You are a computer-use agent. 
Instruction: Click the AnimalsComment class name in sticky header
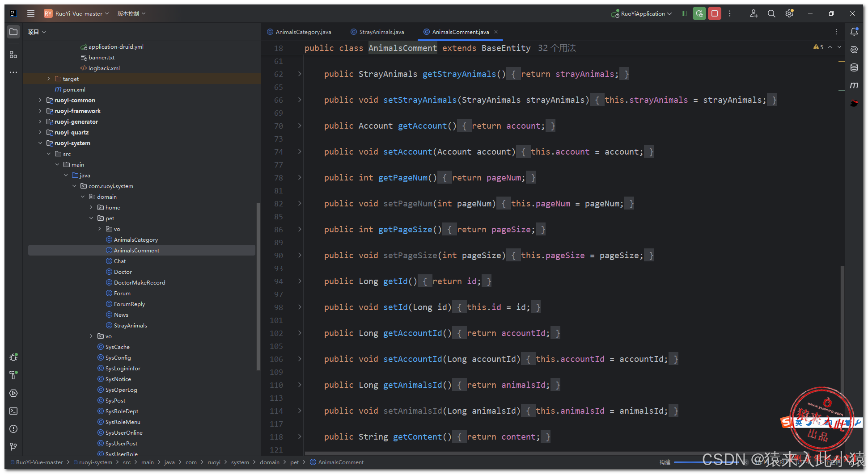click(402, 48)
